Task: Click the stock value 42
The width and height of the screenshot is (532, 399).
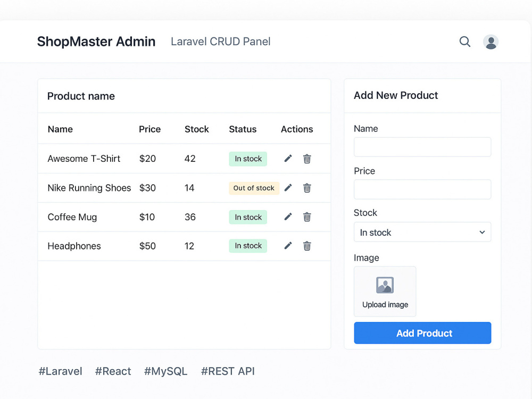Action: point(190,159)
